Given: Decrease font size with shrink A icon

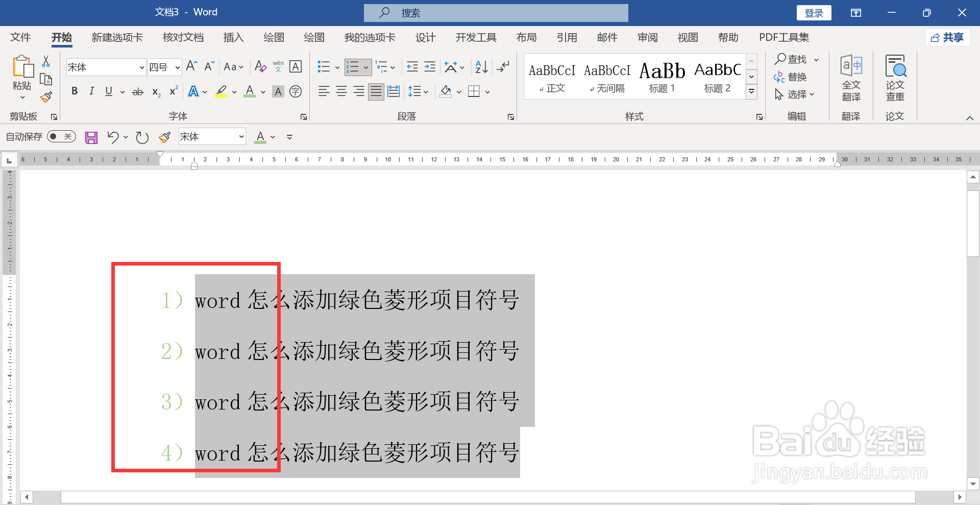Looking at the screenshot, I should pyautogui.click(x=209, y=66).
